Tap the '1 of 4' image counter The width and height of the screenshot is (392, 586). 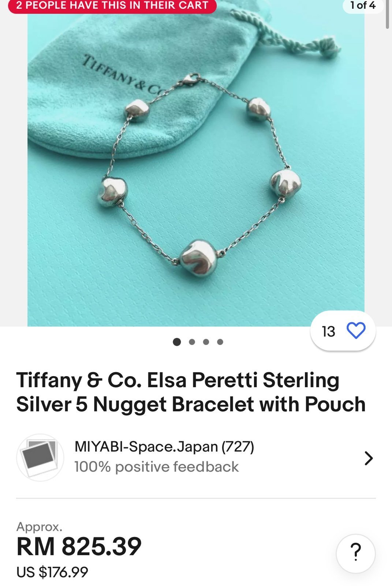(363, 5)
